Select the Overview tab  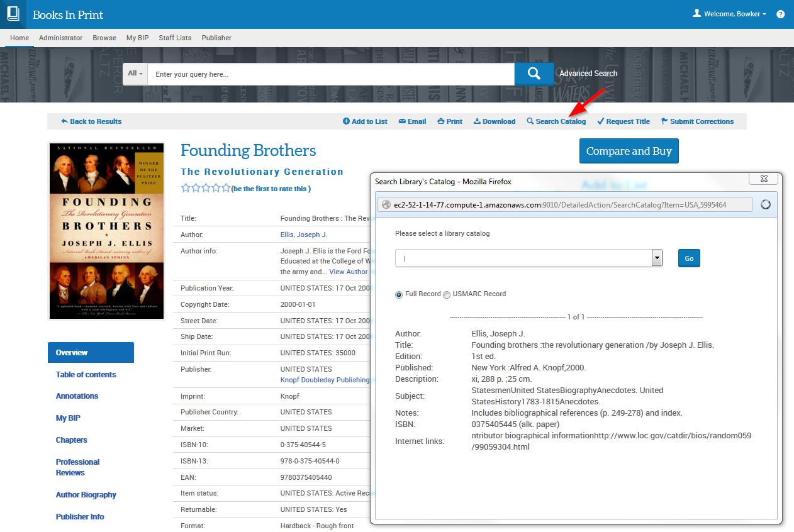91,352
